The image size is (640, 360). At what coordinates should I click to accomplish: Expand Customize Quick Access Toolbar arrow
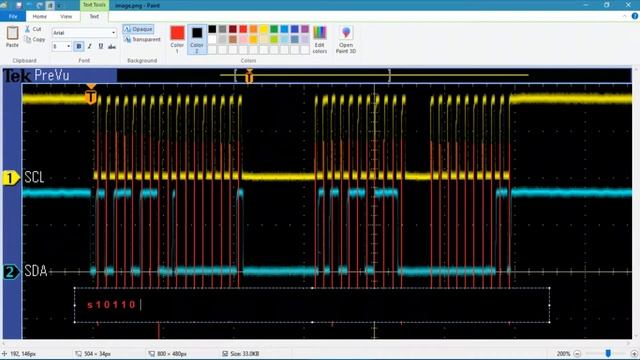point(59,6)
